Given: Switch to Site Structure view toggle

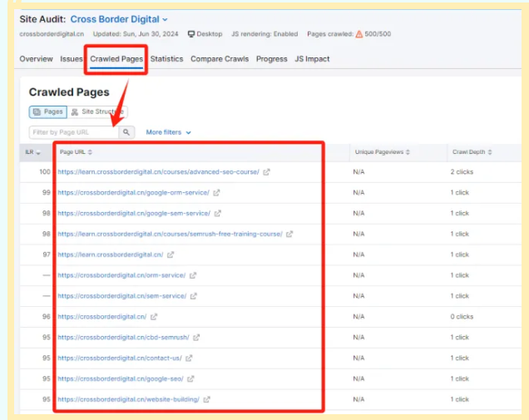Looking at the screenshot, I should pos(97,111).
